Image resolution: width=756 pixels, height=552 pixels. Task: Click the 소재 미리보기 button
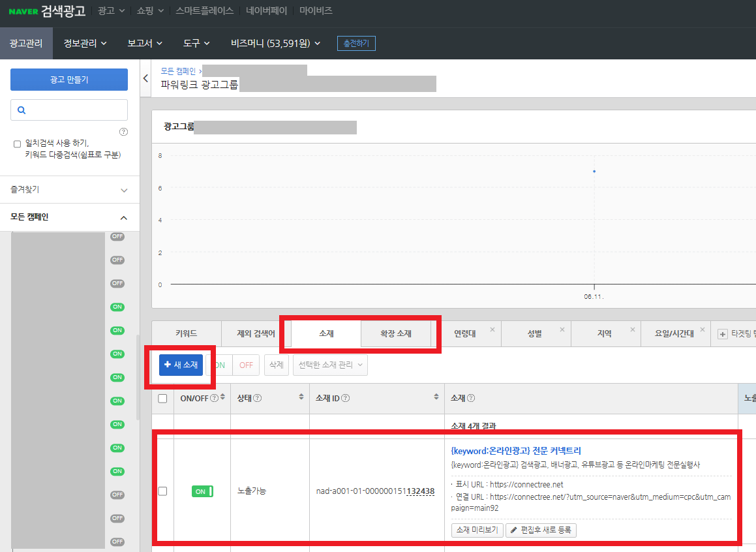[477, 530]
